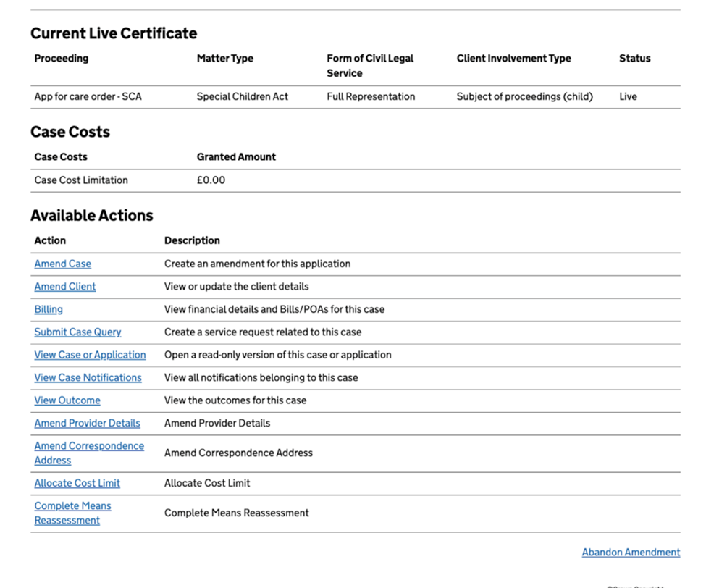Viewport: 727px width, 588px height.
Task: Click the 'Special Children Act' matter type
Action: tap(242, 97)
